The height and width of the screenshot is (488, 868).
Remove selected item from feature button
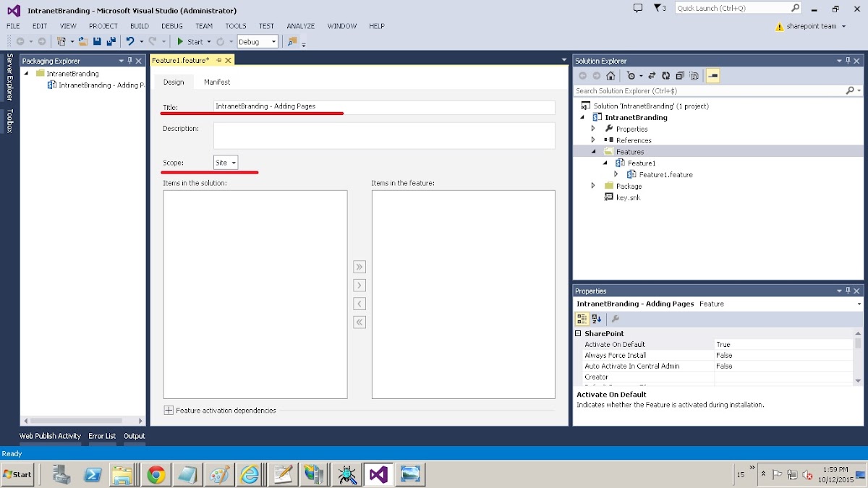pyautogui.click(x=359, y=304)
